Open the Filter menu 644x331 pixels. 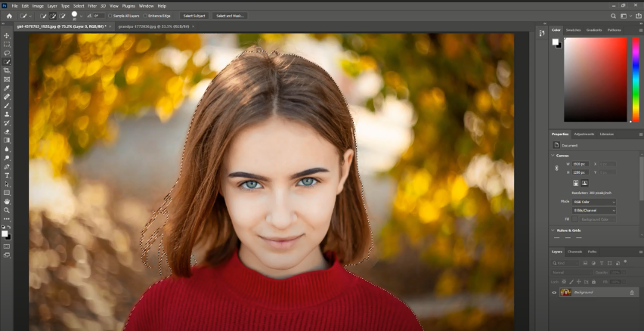[x=91, y=5]
